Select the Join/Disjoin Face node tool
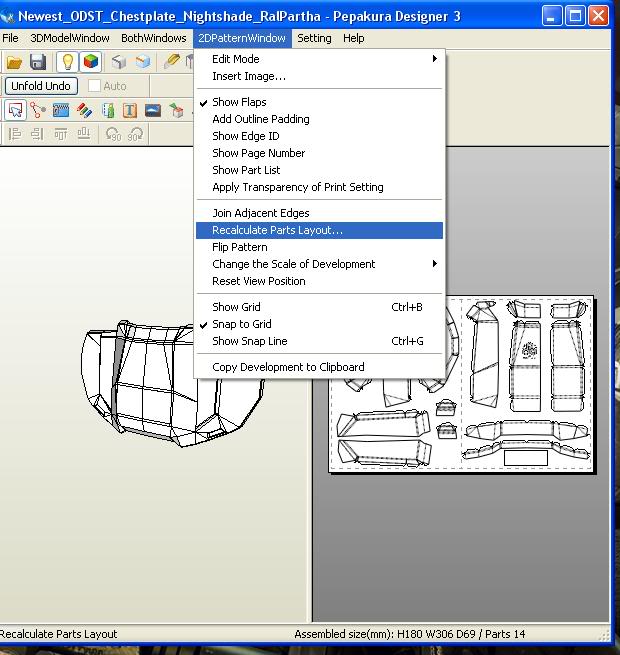This screenshot has width=620, height=655. click(x=38, y=110)
